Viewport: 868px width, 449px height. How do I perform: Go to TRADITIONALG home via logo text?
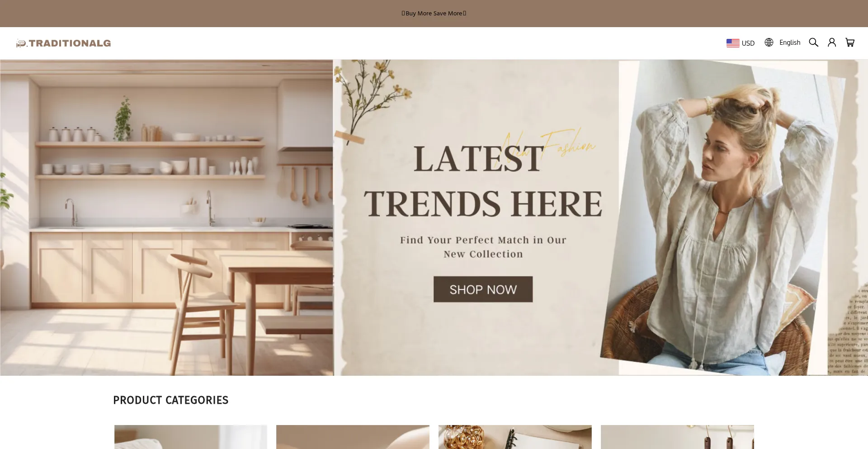point(70,43)
